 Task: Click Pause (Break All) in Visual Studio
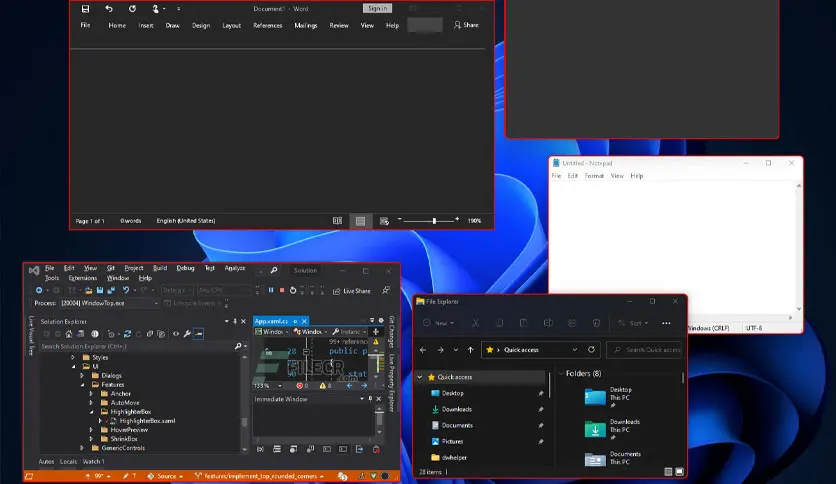click(x=271, y=290)
